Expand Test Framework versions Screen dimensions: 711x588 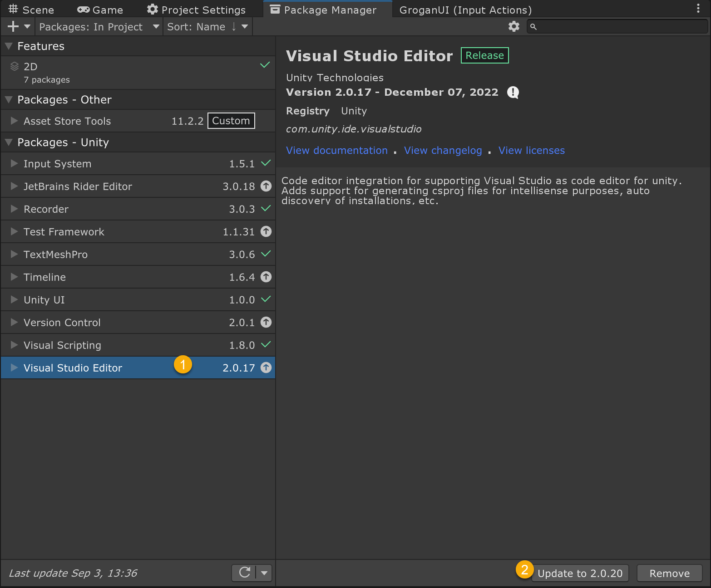14,231
